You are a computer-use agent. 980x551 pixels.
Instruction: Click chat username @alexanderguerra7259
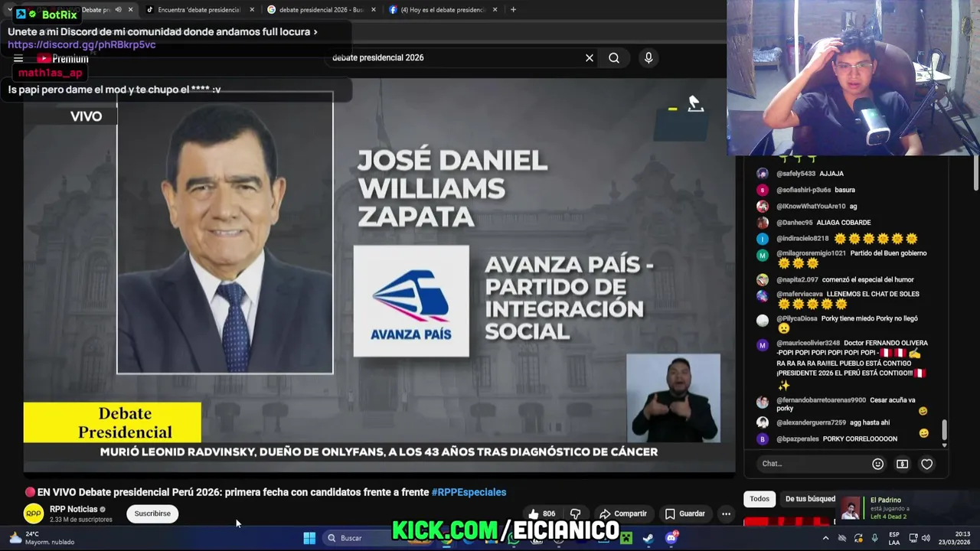(x=811, y=422)
